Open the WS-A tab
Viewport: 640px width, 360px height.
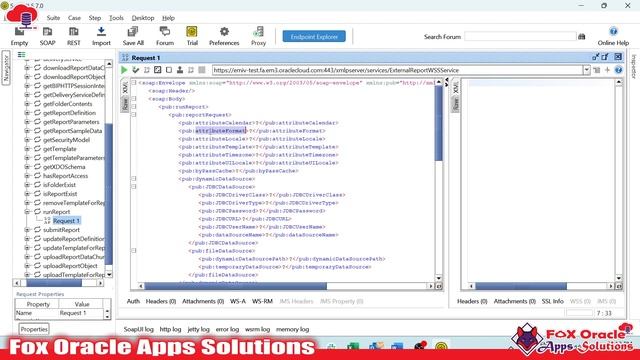pyautogui.click(x=238, y=301)
